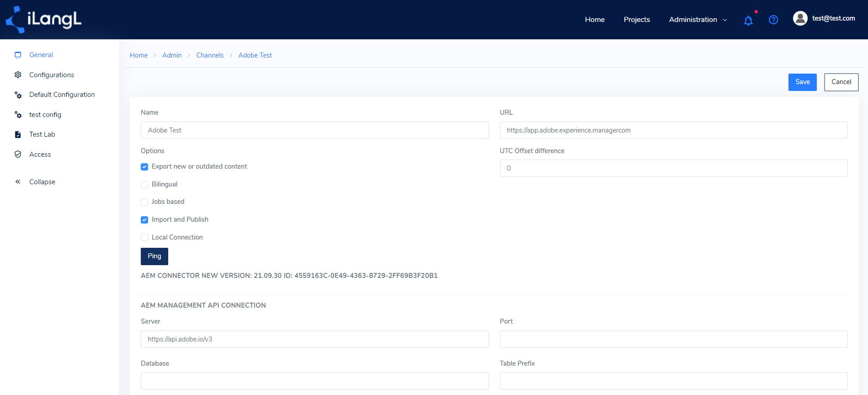Select Configurations in the sidebar
868x395 pixels.
point(52,75)
